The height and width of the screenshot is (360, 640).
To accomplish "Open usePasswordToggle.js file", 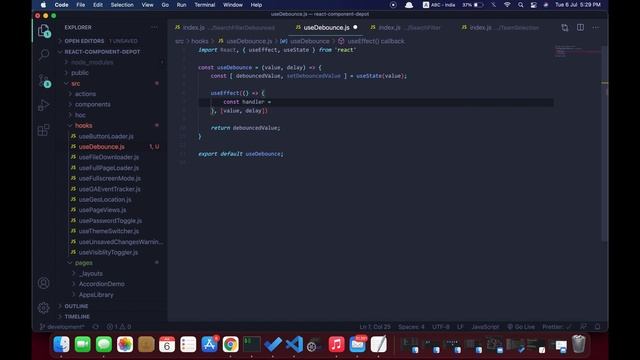I will pyautogui.click(x=110, y=221).
